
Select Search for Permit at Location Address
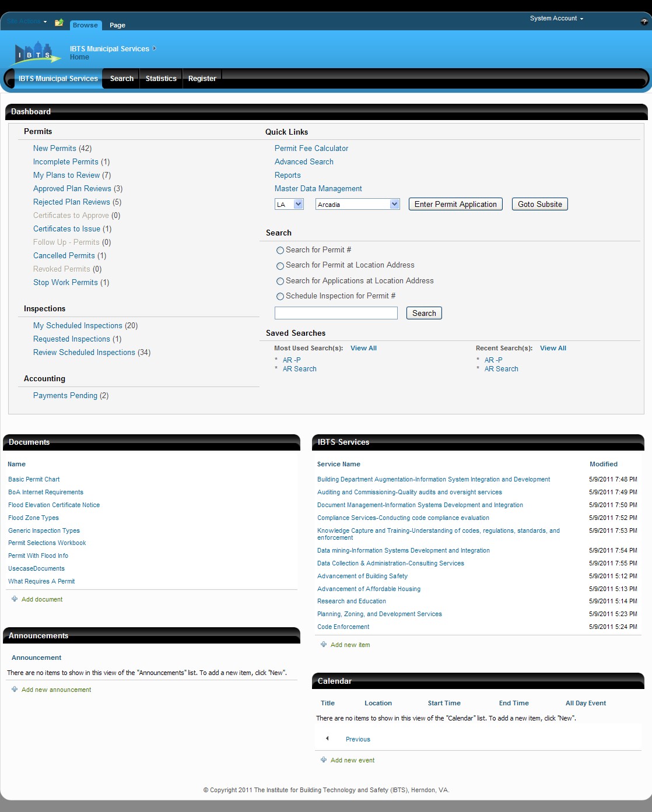click(x=280, y=266)
